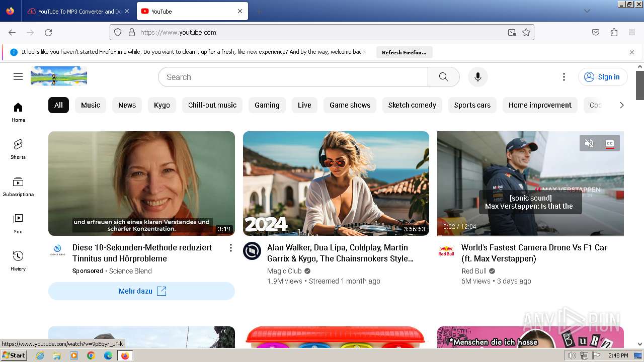Screen dimensions: 644x362
Task: Select the Home improvement chip
Action: click(x=540, y=105)
